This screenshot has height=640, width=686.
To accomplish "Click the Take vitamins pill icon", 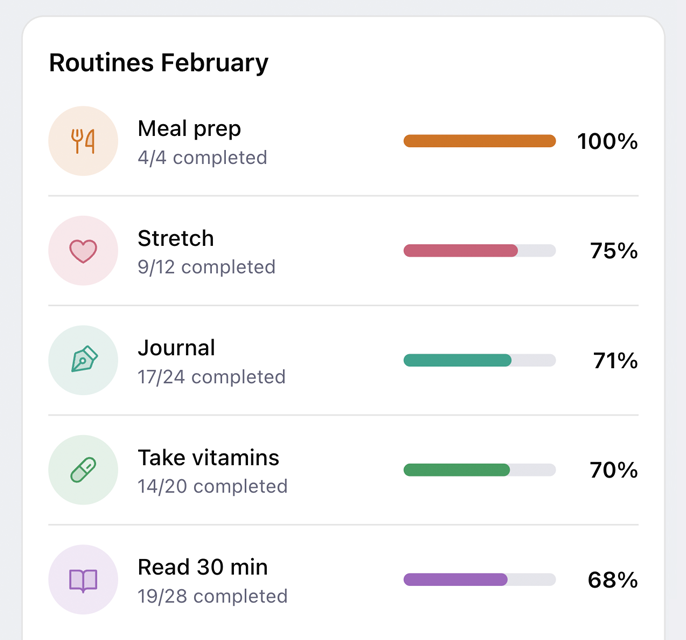I will tap(83, 470).
